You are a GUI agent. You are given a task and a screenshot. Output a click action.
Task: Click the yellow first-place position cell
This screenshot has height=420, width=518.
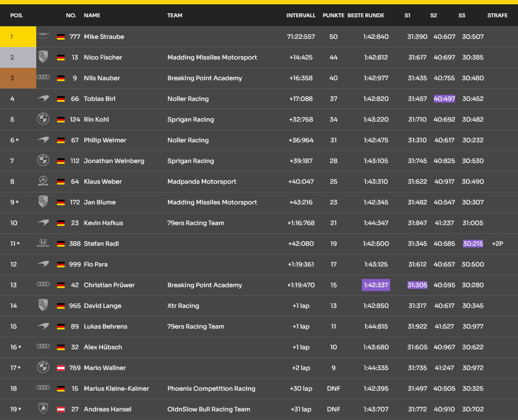18,37
